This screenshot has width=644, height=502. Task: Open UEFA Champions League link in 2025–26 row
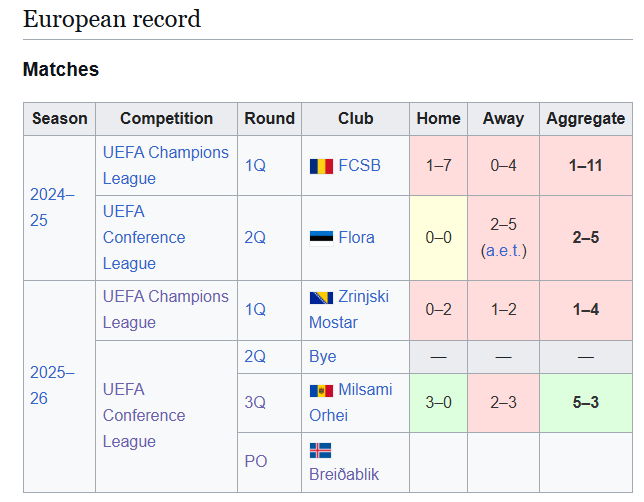pos(166,309)
